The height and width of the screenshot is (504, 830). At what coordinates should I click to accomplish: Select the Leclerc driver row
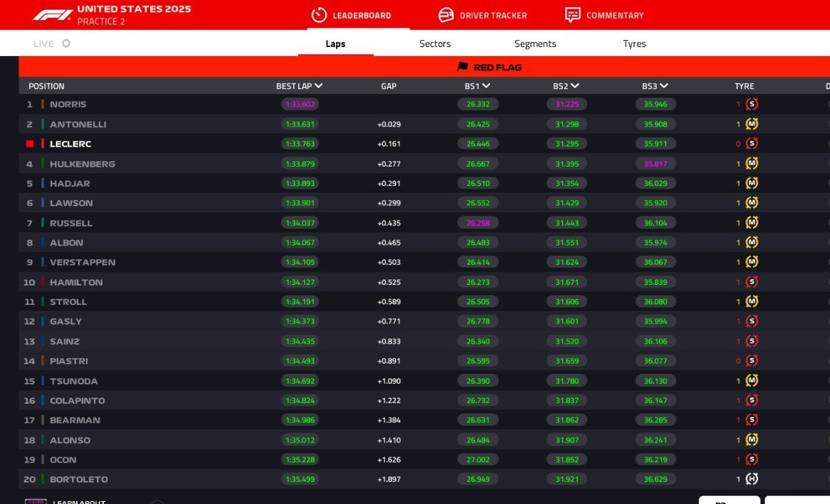coord(71,144)
